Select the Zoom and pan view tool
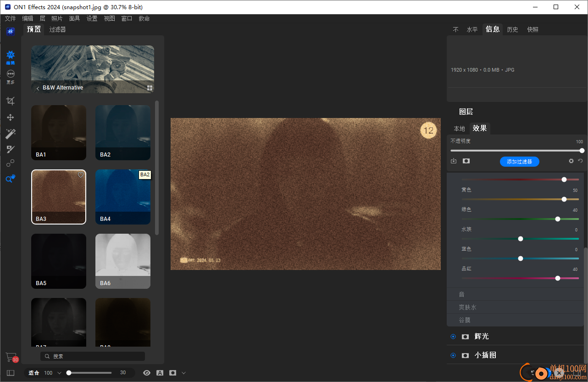 10,179
